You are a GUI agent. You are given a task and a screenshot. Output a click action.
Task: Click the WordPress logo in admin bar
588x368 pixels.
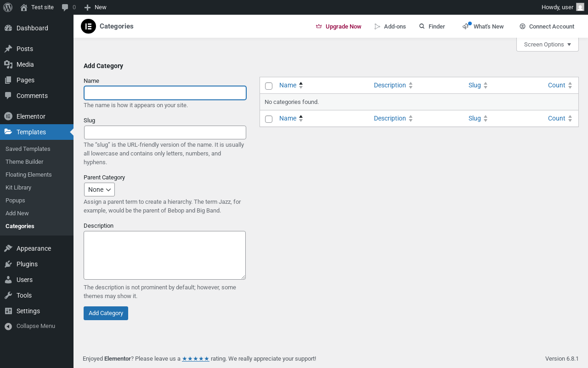click(x=8, y=7)
